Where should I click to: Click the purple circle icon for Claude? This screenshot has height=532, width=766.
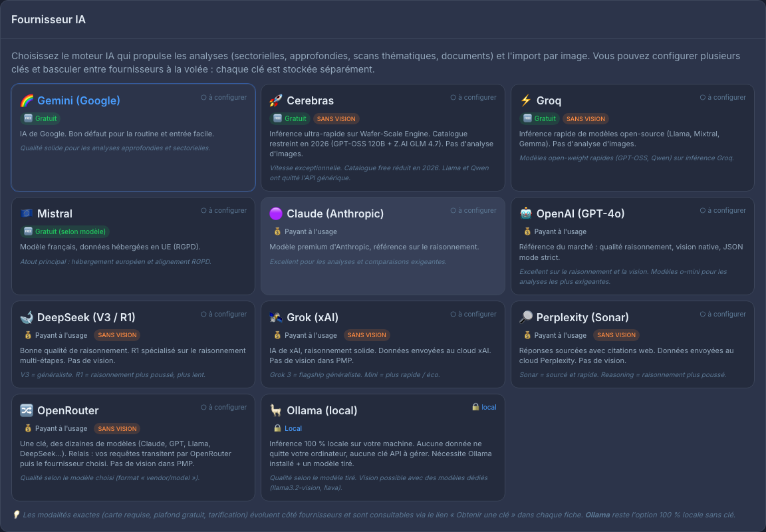coord(276,213)
